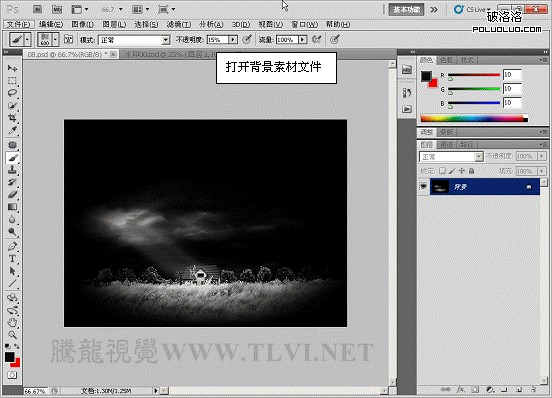Open the Brush panel toggle icon
Viewport: 552px width, 398px height.
point(69,39)
